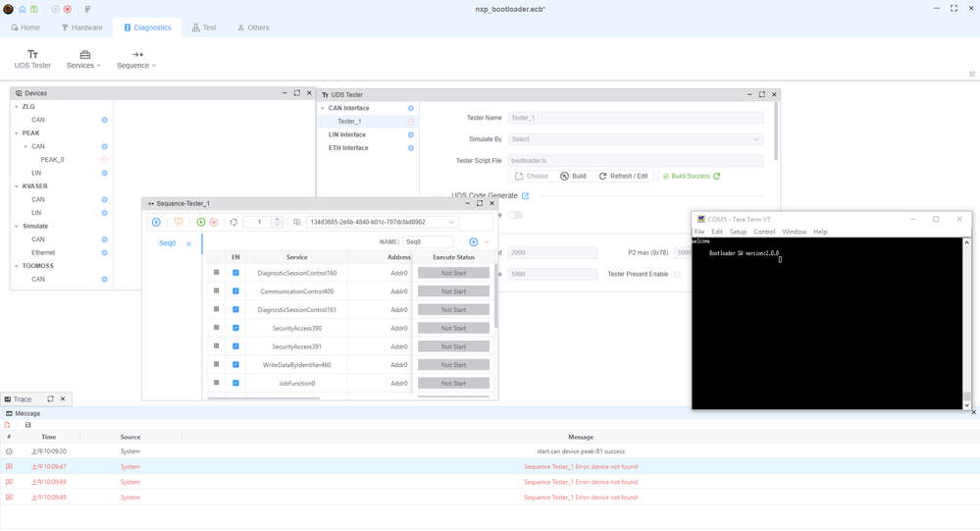The width and height of the screenshot is (980, 531).
Task: Click the refresh icon next to Build Success
Action: pos(717,177)
